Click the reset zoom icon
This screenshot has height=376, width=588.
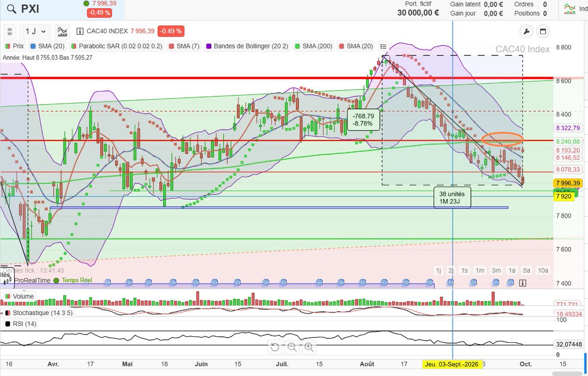click(275, 347)
